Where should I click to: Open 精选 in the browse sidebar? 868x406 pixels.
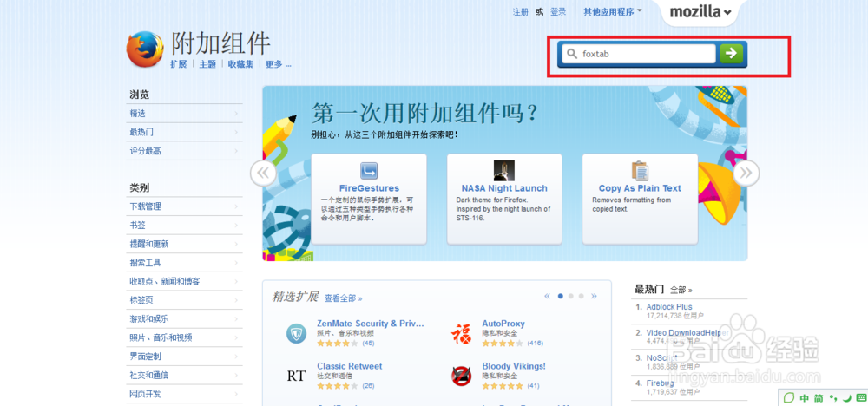tap(184, 114)
